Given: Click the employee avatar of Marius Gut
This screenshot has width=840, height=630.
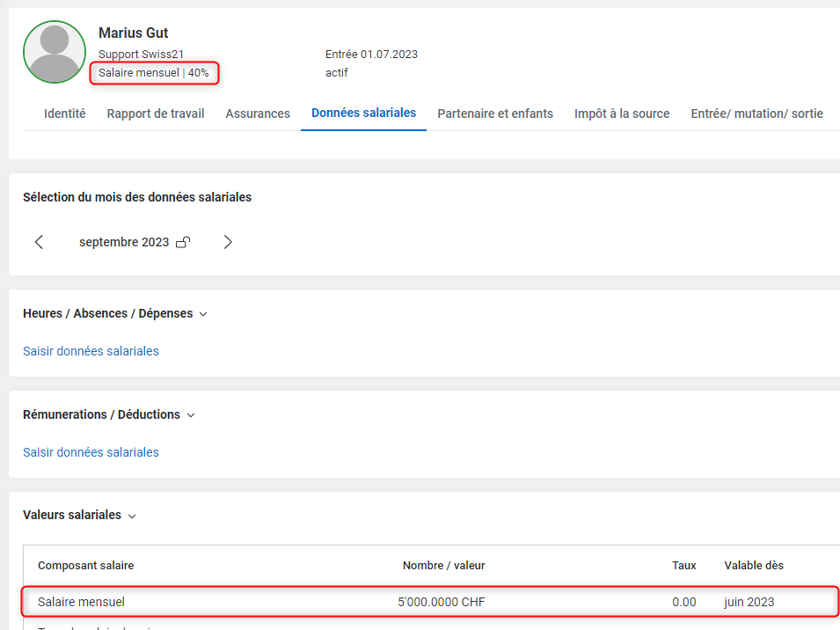Looking at the screenshot, I should 55,53.
